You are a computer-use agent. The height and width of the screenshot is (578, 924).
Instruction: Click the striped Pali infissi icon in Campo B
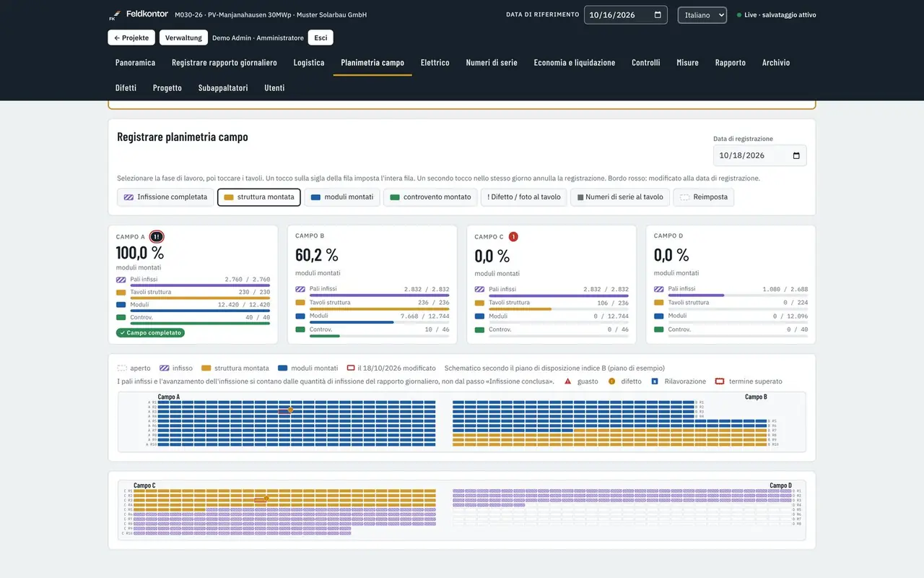[300, 289]
